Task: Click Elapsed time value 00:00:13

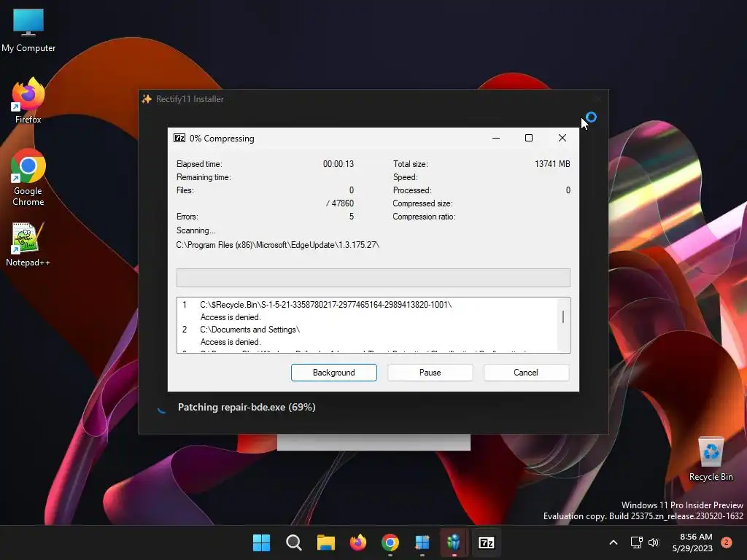Action: tap(338, 164)
